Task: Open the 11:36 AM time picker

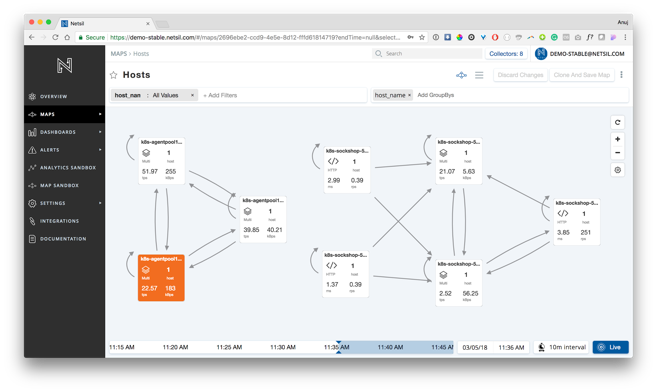Action: 511,348
